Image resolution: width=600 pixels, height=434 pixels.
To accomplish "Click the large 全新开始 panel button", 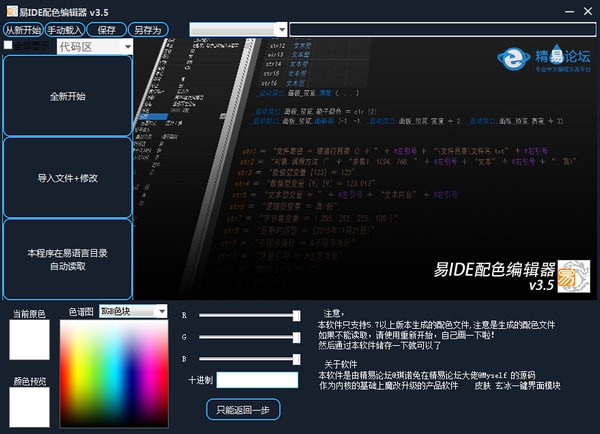I will pyautogui.click(x=68, y=96).
